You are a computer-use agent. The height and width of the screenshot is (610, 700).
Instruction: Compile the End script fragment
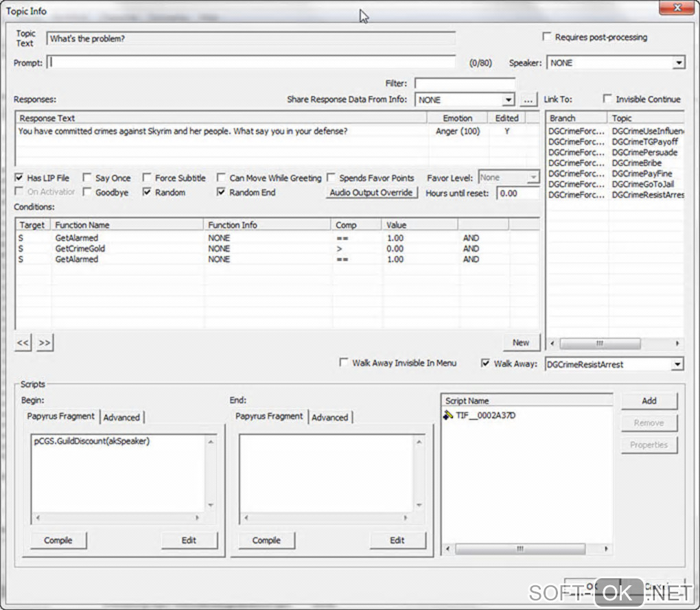tap(266, 540)
